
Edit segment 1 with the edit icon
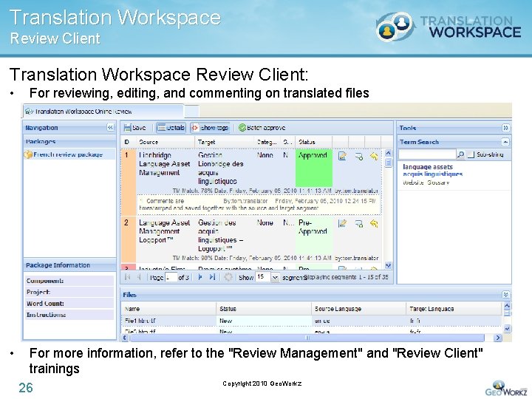pos(342,156)
